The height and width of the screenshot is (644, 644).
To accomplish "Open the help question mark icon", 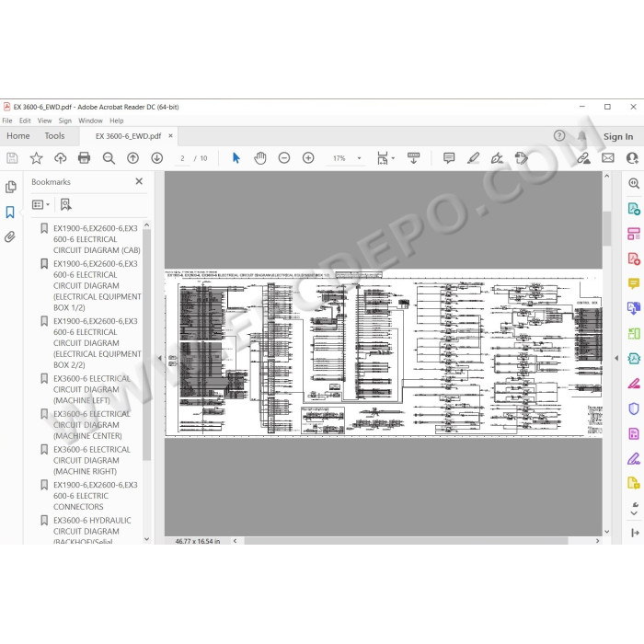I will (x=559, y=136).
